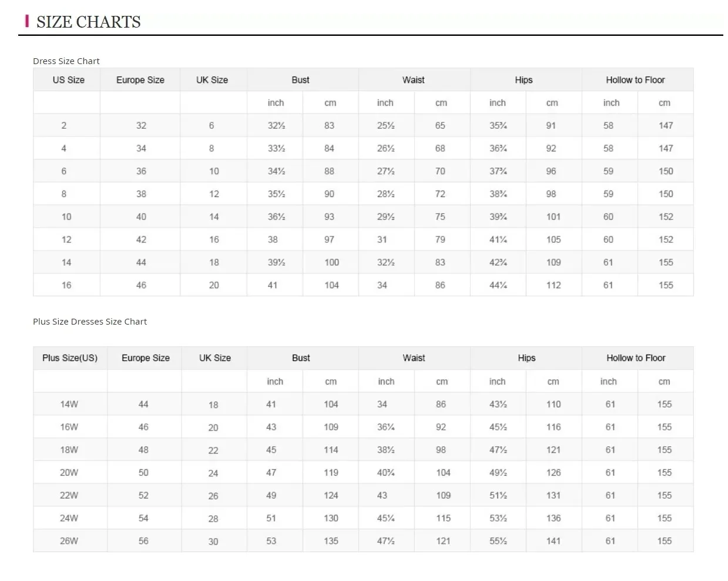
Task: Select the Dress Size Chart title
Action: tap(66, 61)
